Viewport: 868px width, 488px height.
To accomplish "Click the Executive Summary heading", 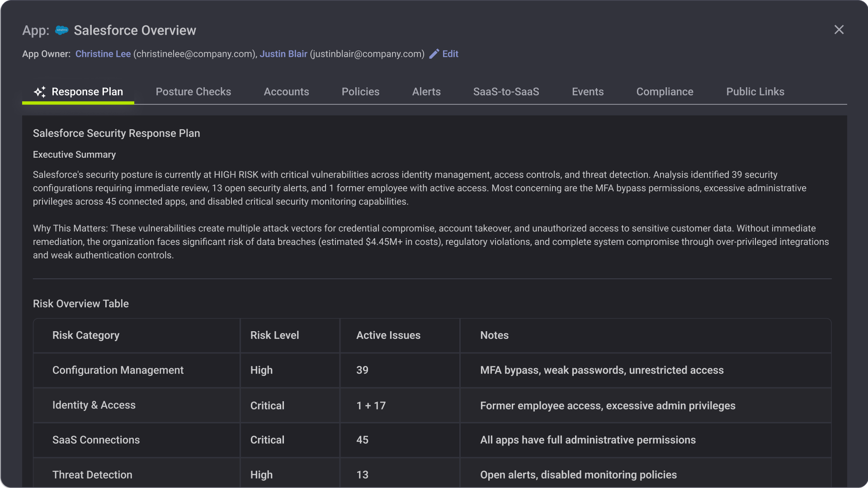I will (75, 155).
